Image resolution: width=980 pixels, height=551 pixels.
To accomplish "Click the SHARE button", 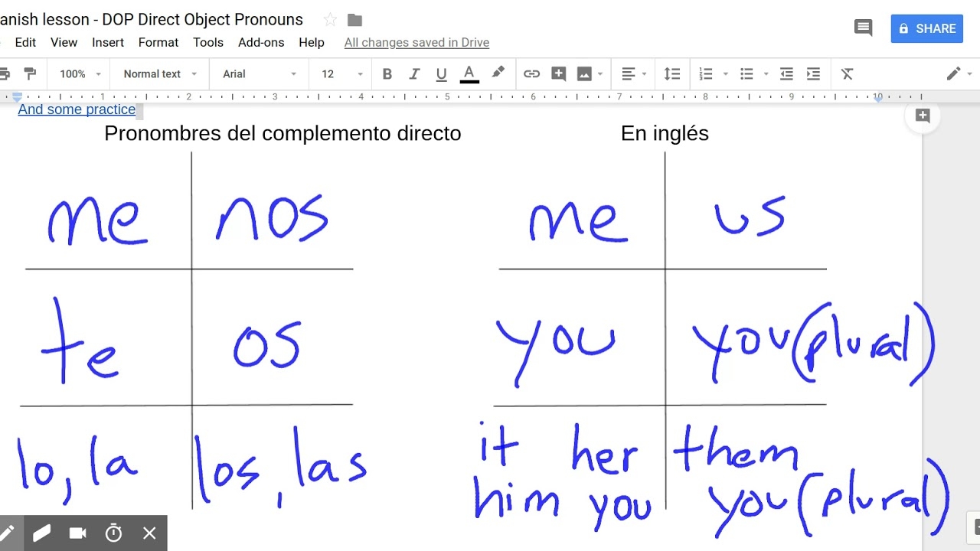I will [926, 28].
